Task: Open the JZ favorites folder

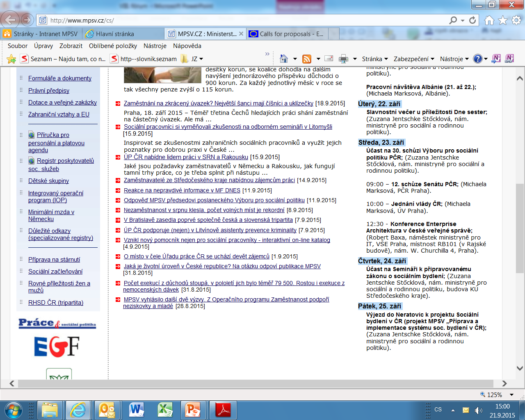Action: 192,59
